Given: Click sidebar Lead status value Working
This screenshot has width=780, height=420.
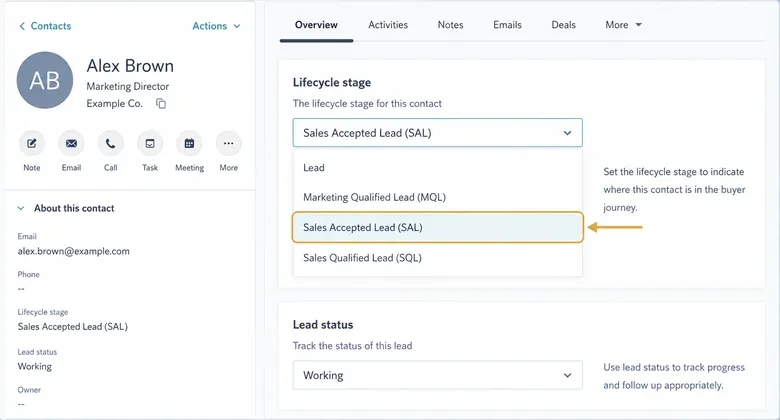Looking at the screenshot, I should [x=35, y=366].
